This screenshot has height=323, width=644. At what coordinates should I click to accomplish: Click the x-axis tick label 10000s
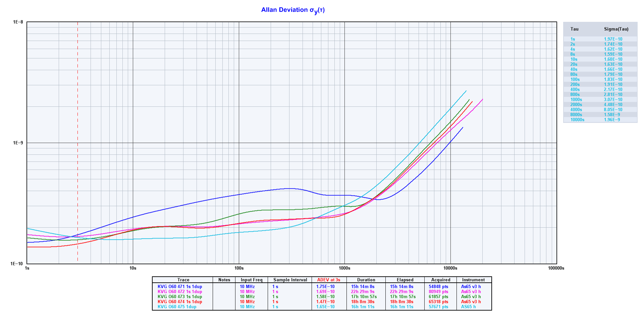tap(450, 268)
